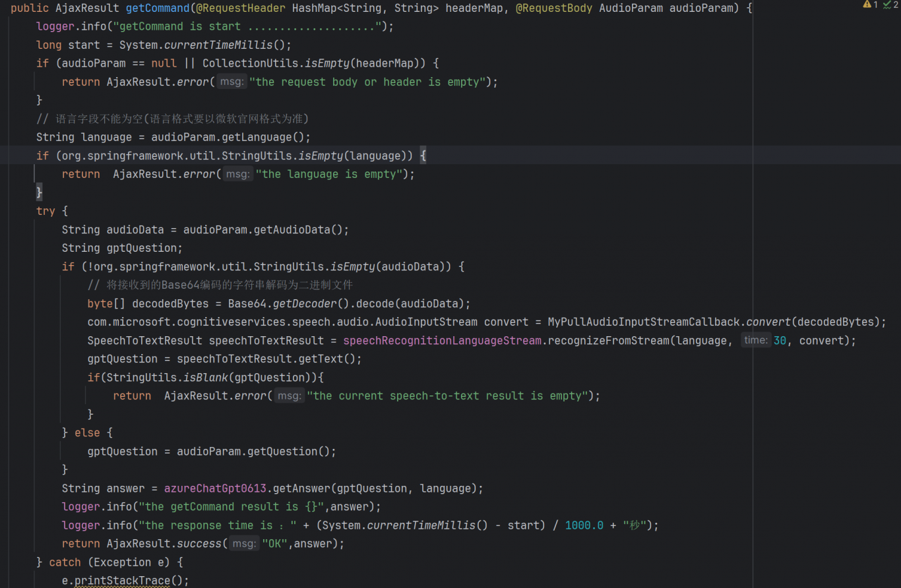Click getAudioData in the audioData declaration
This screenshot has width=901, height=588.
[292, 229]
